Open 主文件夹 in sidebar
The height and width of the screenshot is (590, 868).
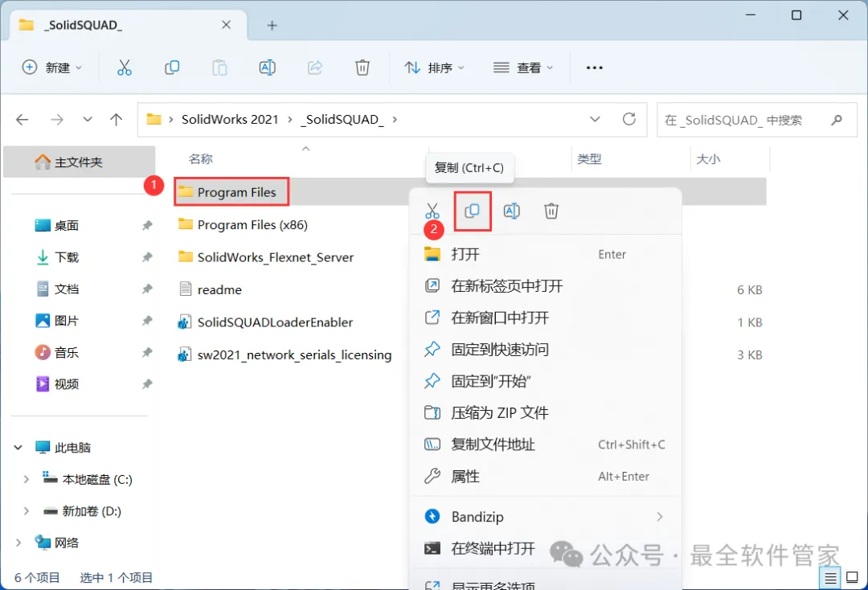79,162
